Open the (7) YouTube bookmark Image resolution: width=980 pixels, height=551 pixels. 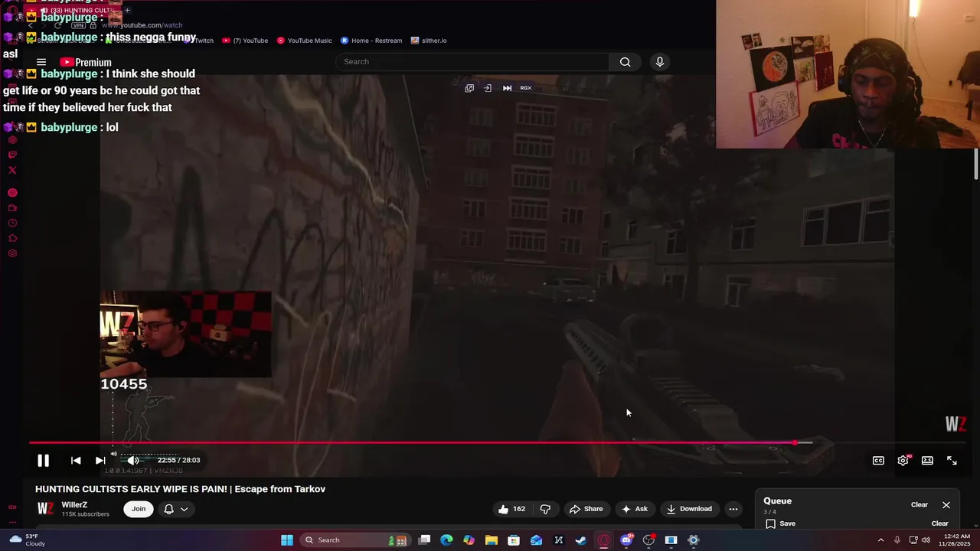coord(245,41)
